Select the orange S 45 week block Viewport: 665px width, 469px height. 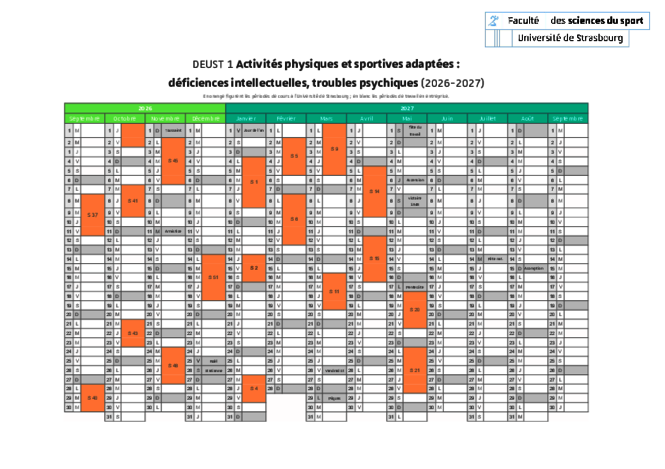click(173, 159)
